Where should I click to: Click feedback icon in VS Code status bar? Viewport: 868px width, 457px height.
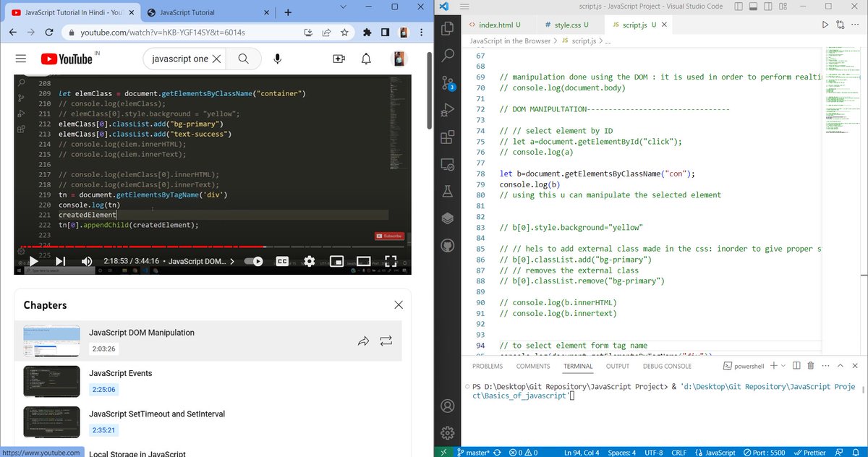click(838, 452)
